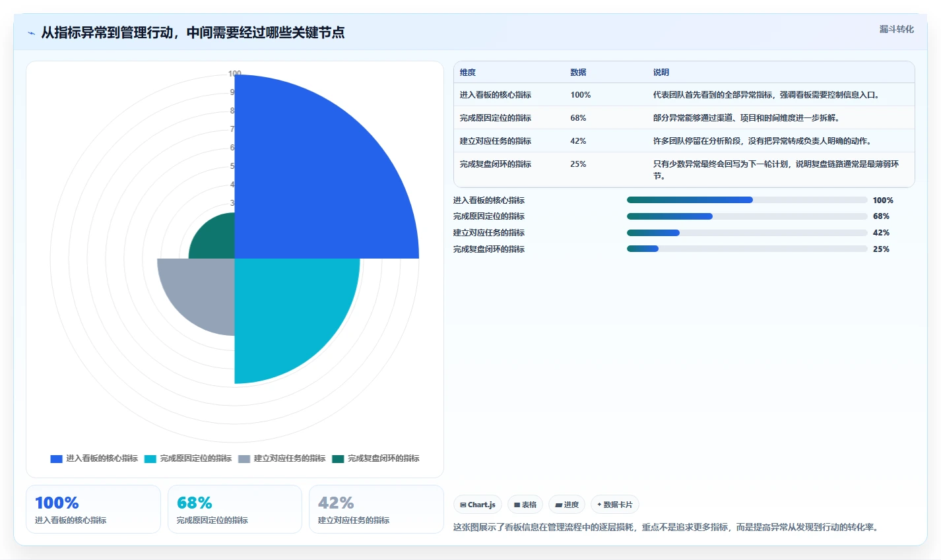Click the 100 radial axis label
This screenshot has width=941, height=560.
pos(235,74)
